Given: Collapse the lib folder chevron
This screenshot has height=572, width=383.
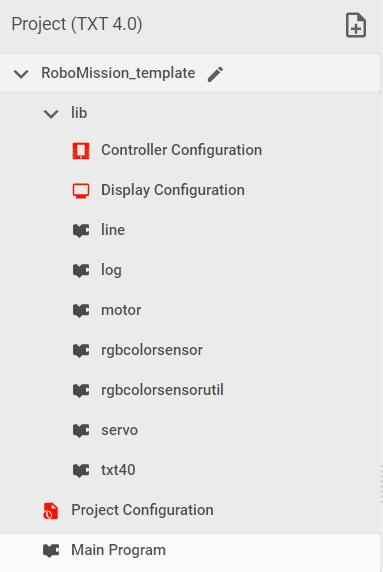Looking at the screenshot, I should (51, 114).
